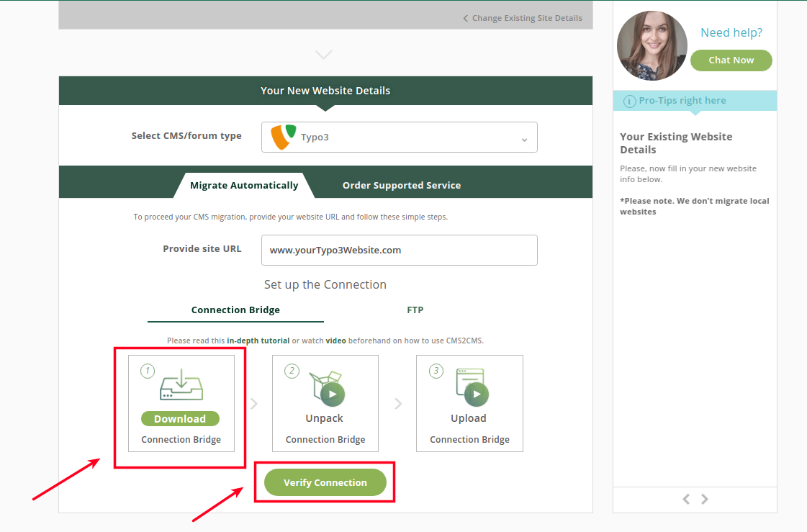This screenshot has height=532, width=807.
Task: Go to next pro-tip arrow
Action: point(705,499)
